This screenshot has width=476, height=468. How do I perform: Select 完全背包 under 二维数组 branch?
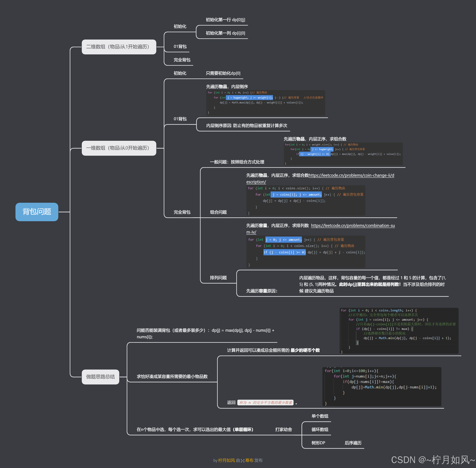(182, 60)
